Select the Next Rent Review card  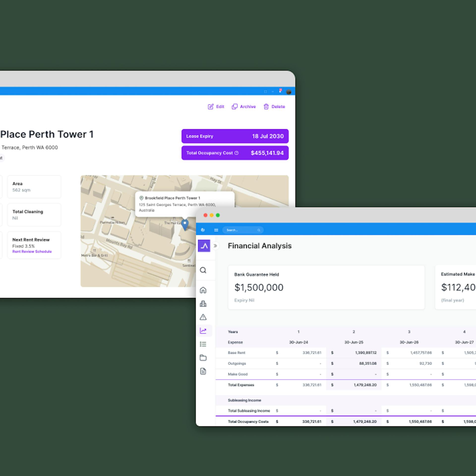tap(34, 245)
